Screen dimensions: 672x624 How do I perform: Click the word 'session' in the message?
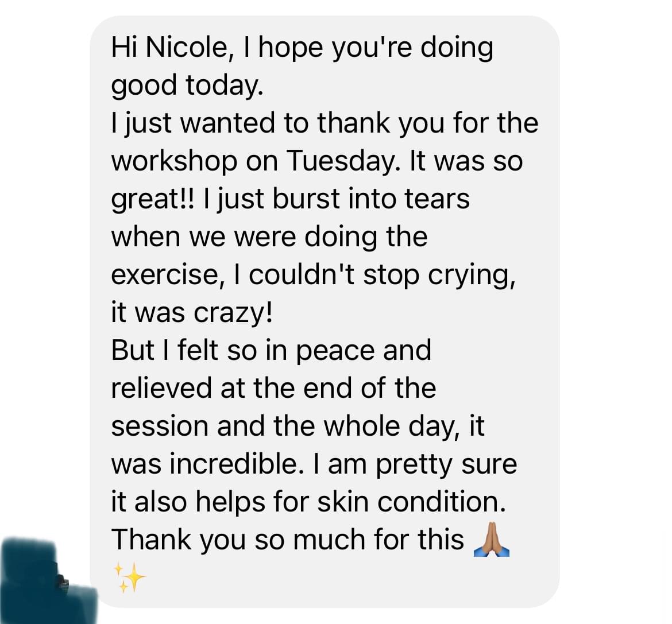point(160,427)
